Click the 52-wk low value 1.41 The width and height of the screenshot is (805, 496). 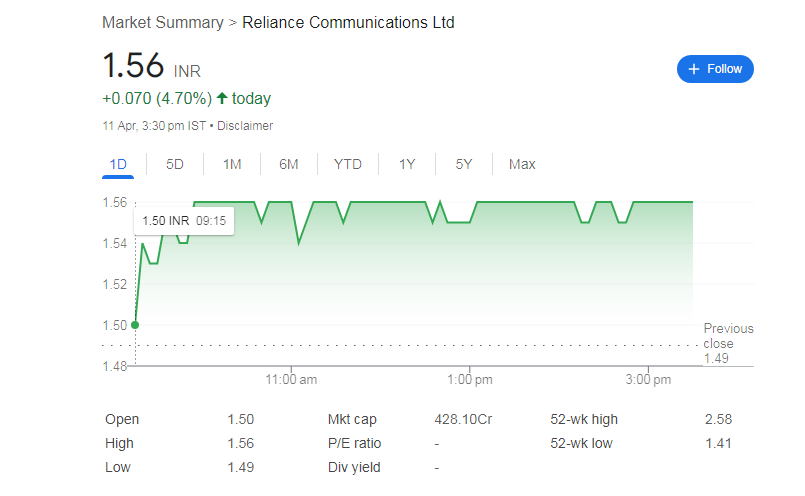coord(718,444)
